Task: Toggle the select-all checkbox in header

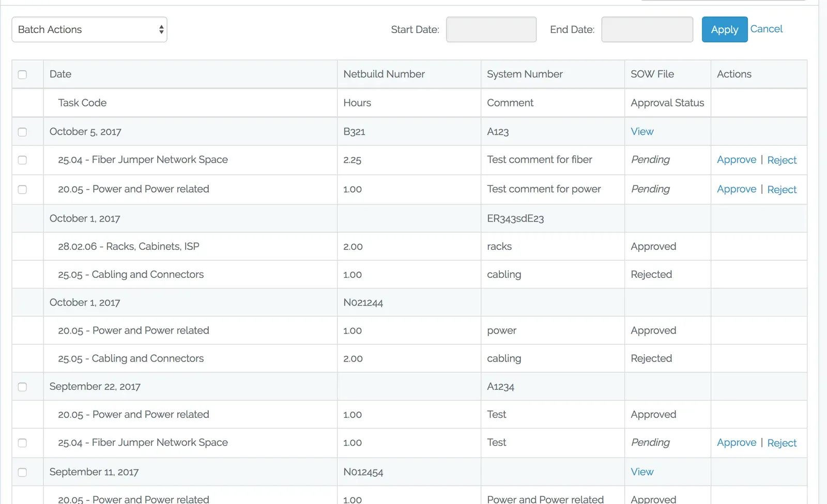Action: coord(22,74)
